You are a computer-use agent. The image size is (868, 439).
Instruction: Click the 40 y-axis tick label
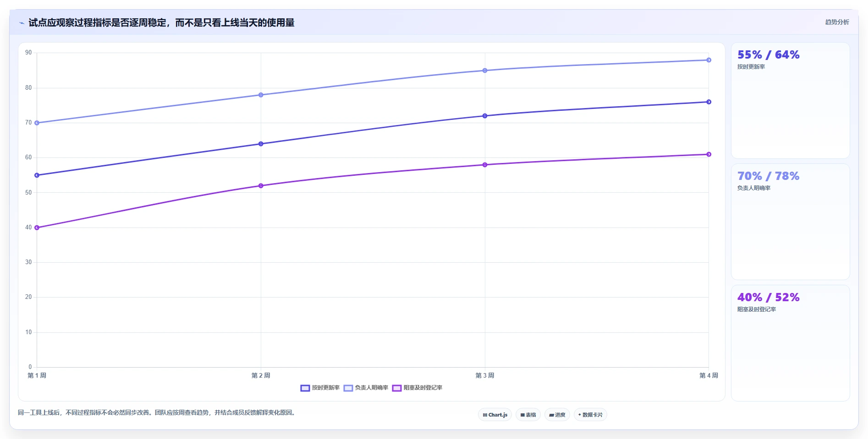28,228
